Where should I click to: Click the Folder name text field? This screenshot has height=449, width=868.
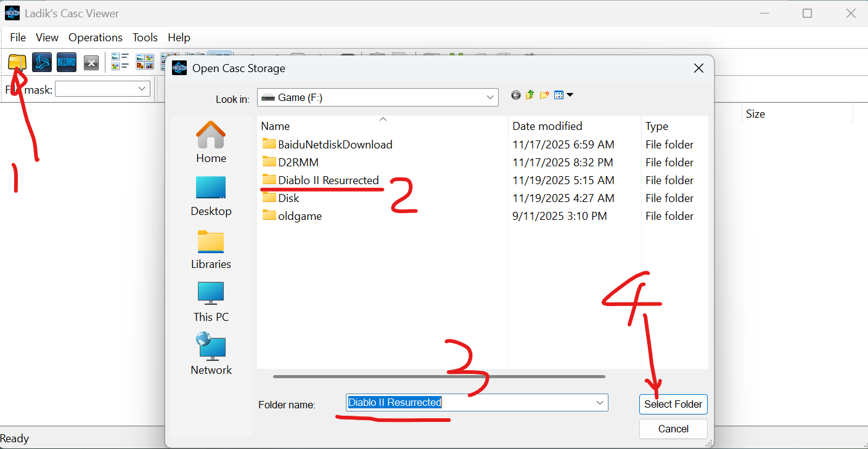point(477,403)
